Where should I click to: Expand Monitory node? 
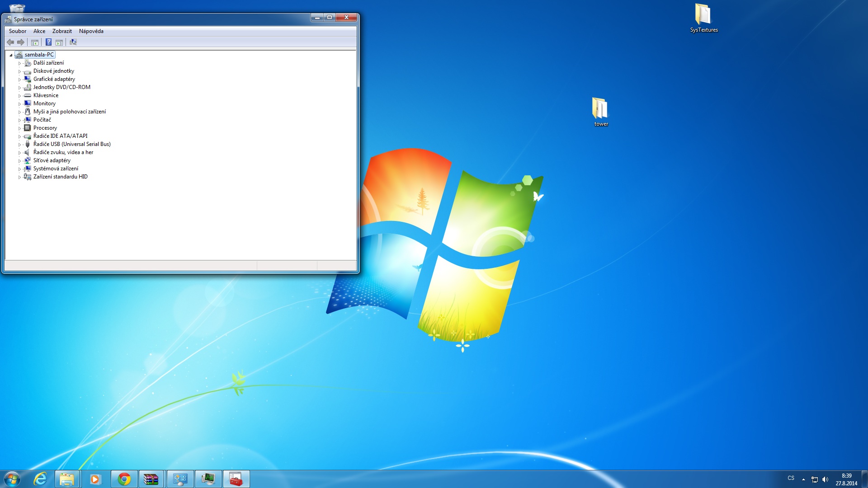19,104
